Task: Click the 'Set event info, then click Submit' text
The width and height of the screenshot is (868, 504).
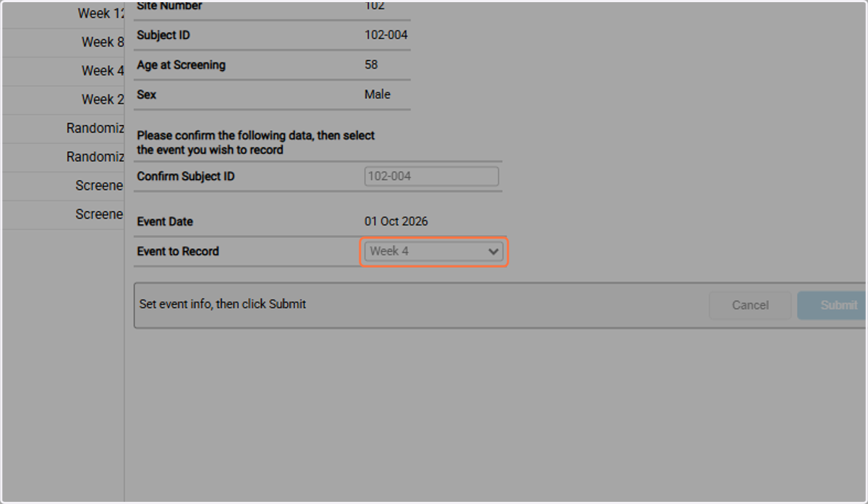Action: pyautogui.click(x=223, y=304)
